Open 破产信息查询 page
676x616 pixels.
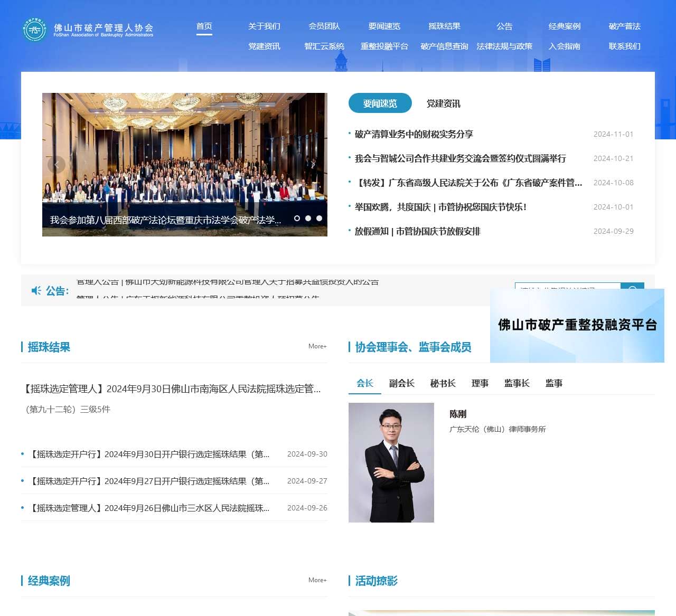click(444, 46)
